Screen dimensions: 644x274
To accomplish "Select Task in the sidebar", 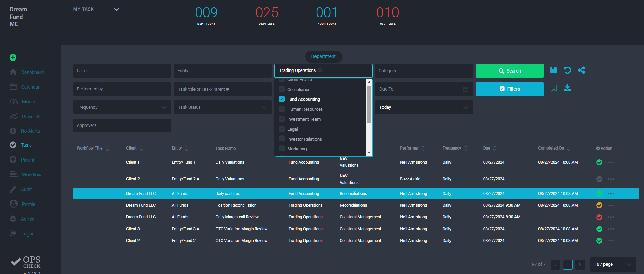I will [20, 145].
